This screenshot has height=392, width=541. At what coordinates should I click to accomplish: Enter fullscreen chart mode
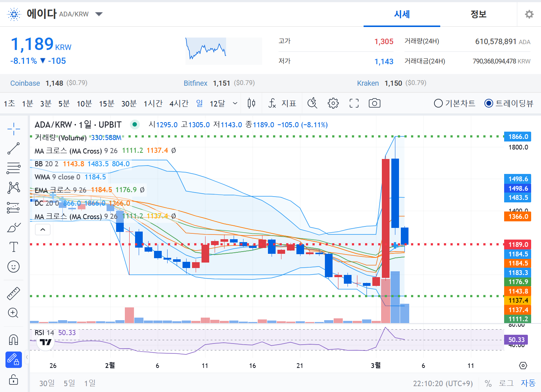pyautogui.click(x=354, y=103)
